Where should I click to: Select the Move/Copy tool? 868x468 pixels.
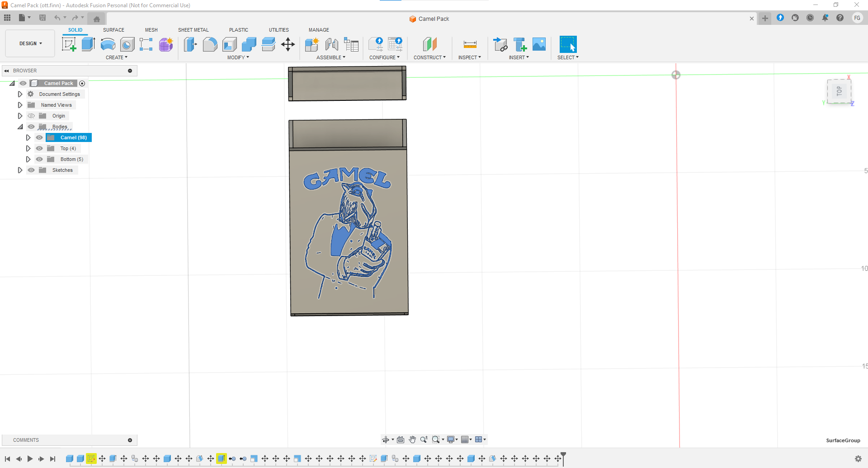click(x=288, y=44)
